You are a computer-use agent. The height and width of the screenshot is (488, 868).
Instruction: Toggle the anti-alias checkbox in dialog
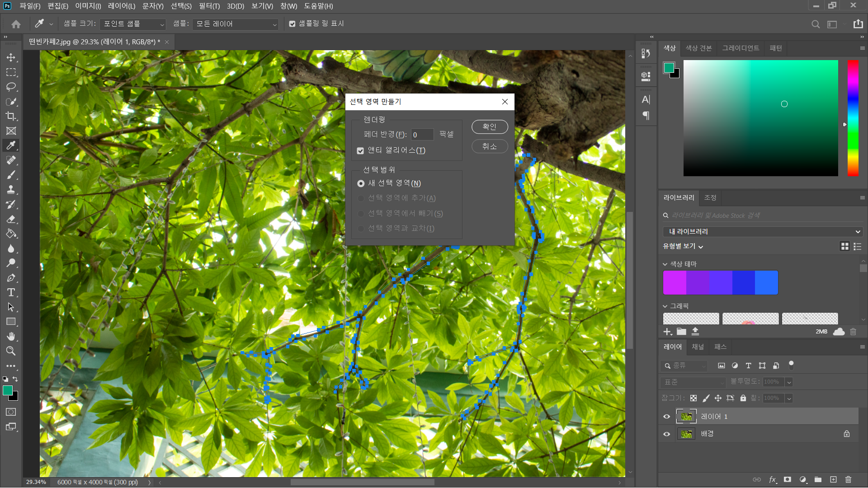pyautogui.click(x=360, y=151)
